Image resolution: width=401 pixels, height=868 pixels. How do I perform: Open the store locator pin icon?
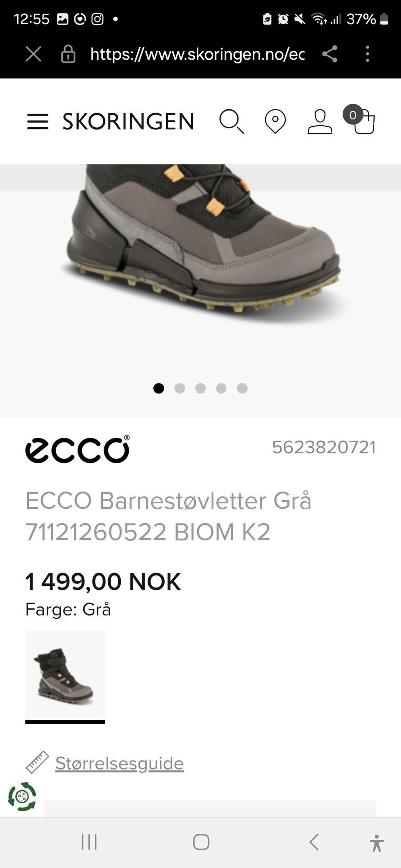pos(275,121)
